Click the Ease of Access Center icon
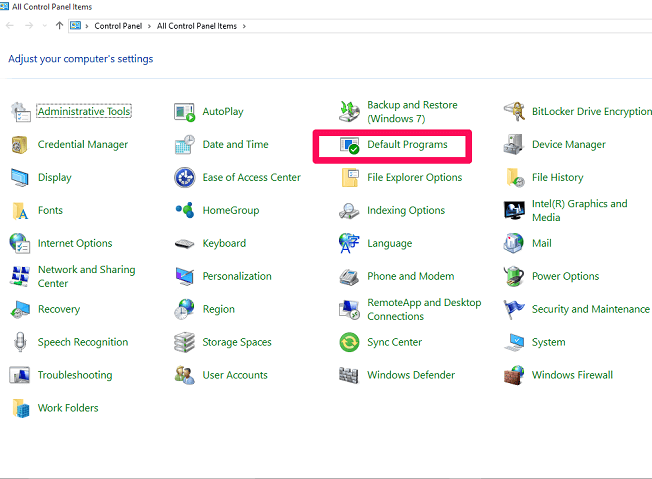The image size is (652, 479). pyautogui.click(x=184, y=178)
